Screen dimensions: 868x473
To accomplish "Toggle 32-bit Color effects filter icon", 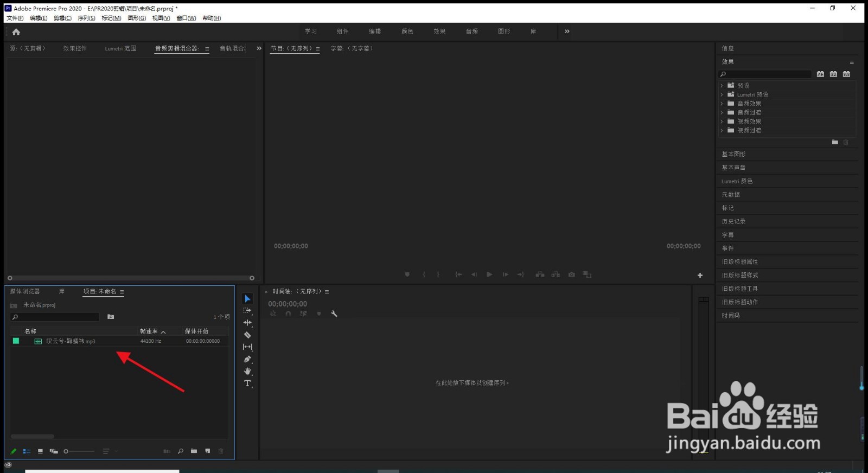I will click(833, 74).
